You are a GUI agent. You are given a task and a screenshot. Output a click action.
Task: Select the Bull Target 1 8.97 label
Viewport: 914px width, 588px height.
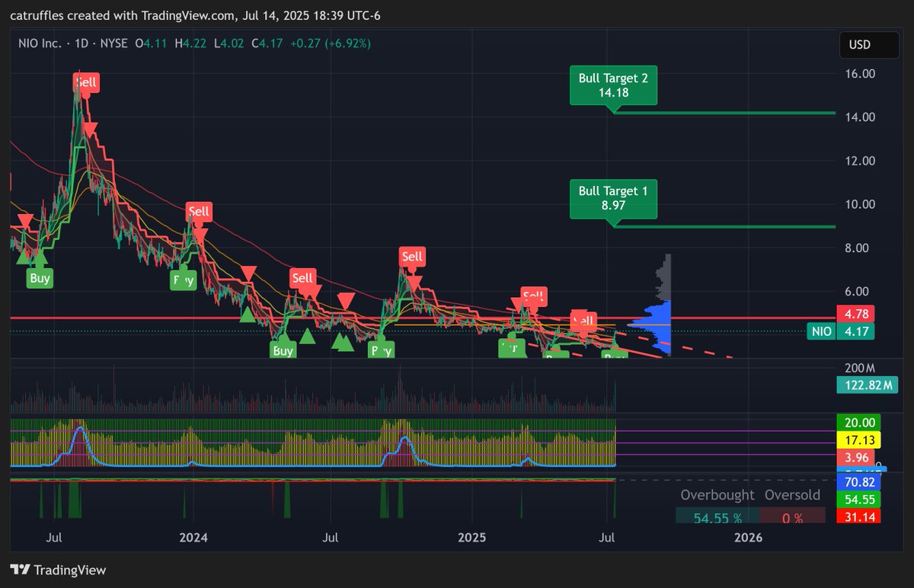coord(613,199)
